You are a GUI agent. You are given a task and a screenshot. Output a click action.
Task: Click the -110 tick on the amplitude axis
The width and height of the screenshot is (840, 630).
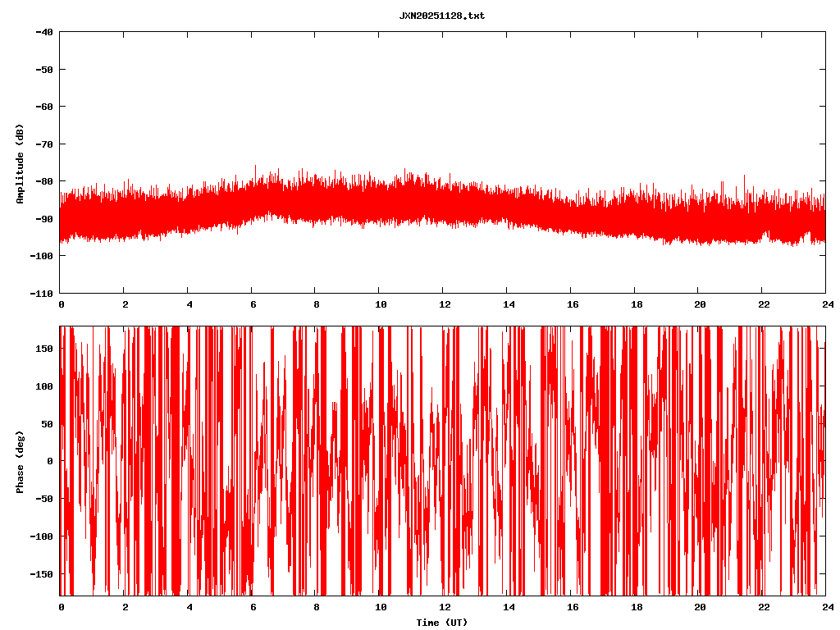pyautogui.click(x=42, y=293)
